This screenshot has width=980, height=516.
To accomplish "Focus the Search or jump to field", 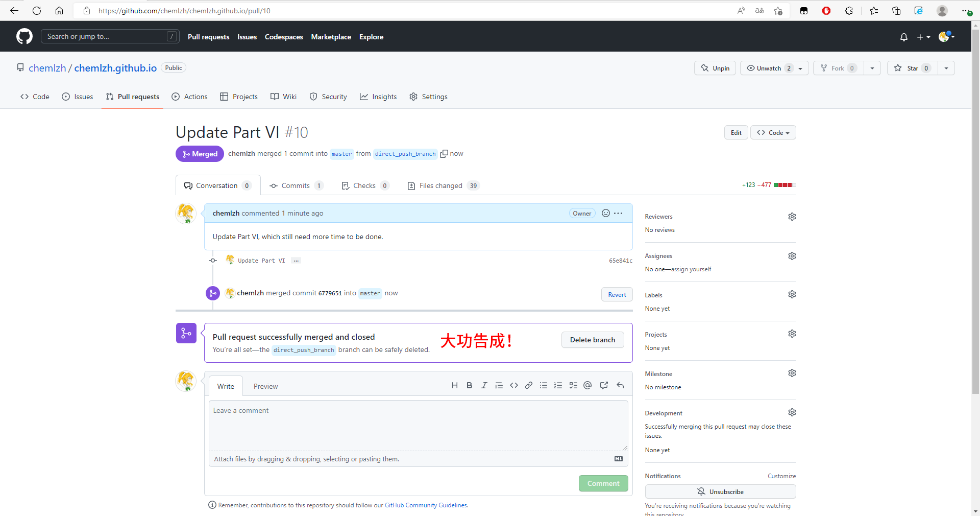I will click(110, 36).
